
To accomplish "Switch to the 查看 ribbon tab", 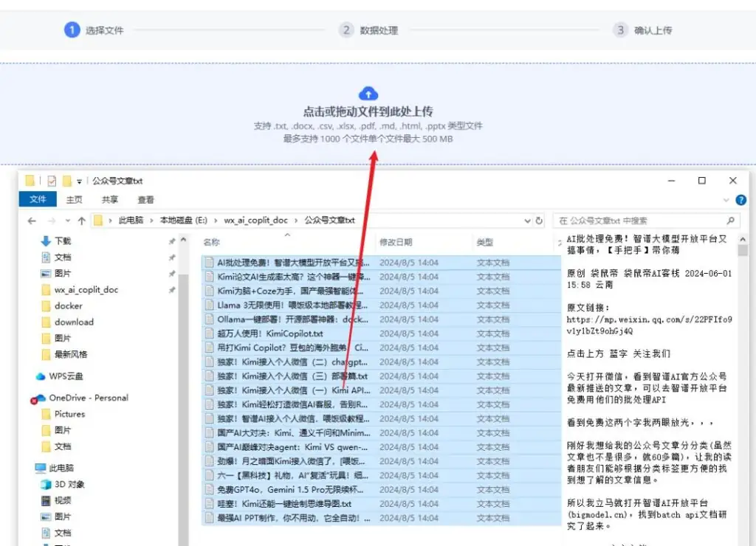I will [x=145, y=199].
